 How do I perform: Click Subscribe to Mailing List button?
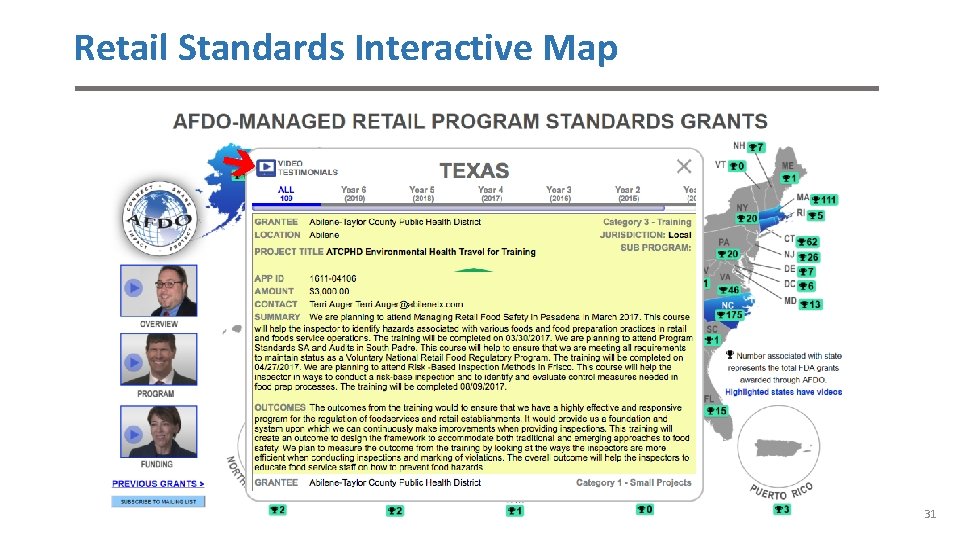(x=158, y=501)
